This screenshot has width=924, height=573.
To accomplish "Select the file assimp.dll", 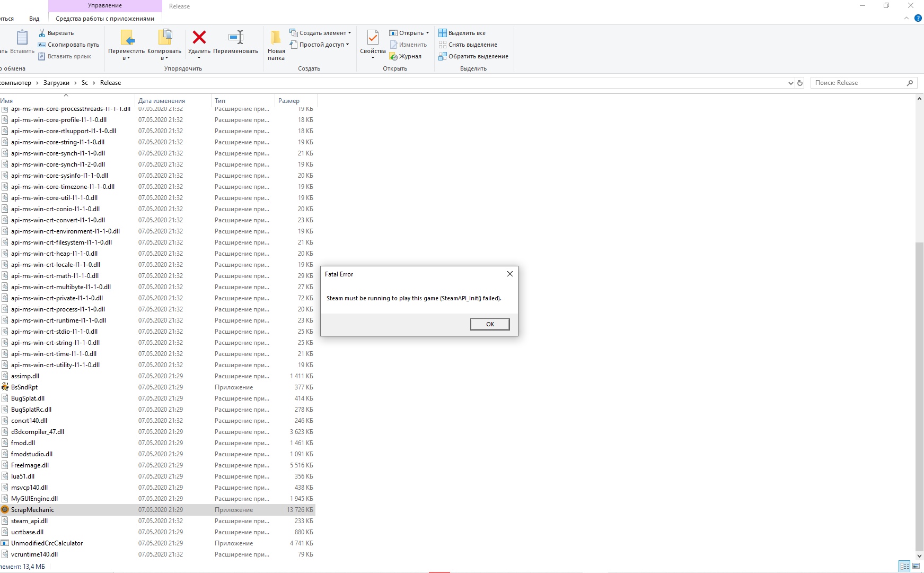I will tap(157, 376).
